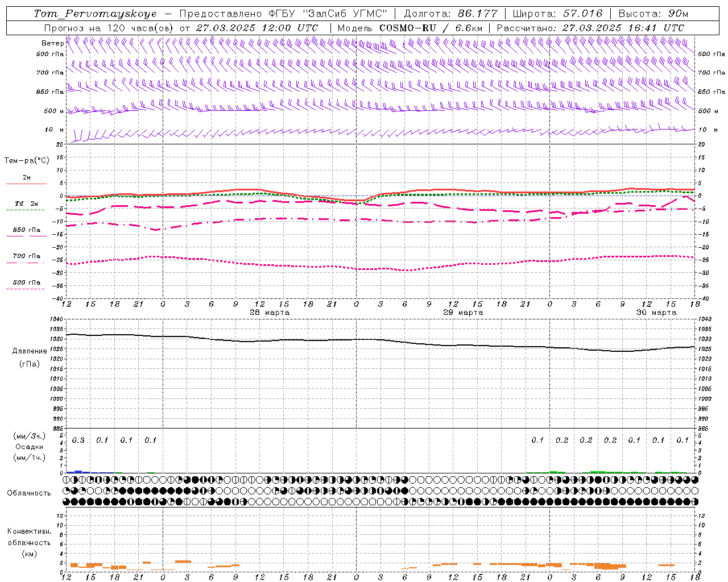The height and width of the screenshot is (582, 728).
Task: Click the (мм/1ч.) precipitation unit label
Action: point(30,458)
